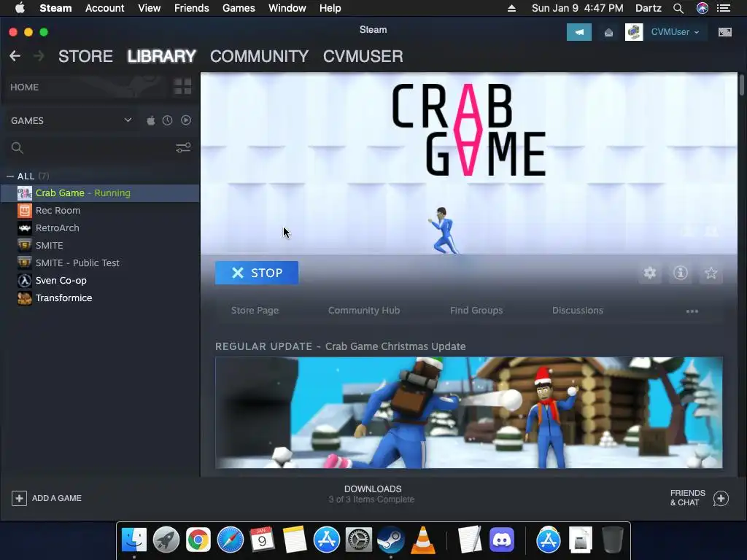747x560 pixels.
Task: Launch VLC from the Dock
Action: (422, 540)
